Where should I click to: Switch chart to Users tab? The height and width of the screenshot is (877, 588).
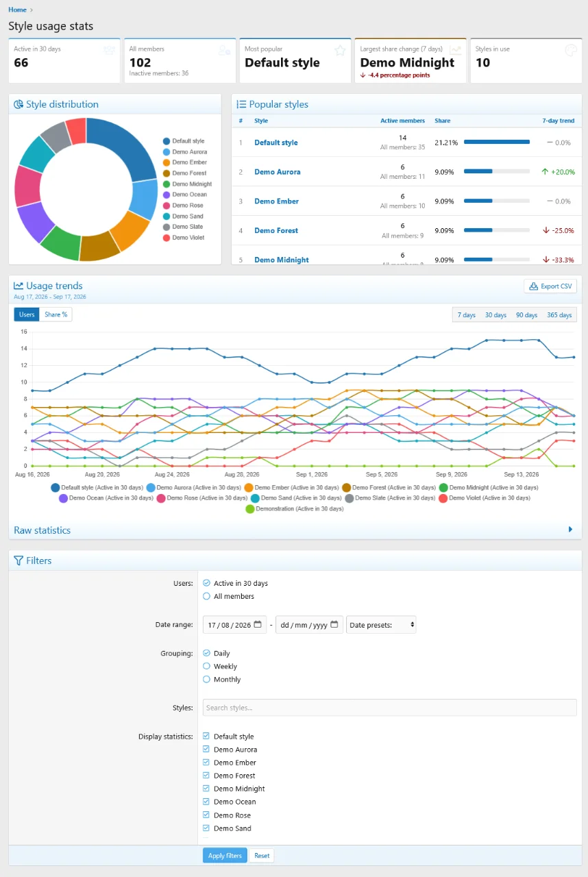27,314
